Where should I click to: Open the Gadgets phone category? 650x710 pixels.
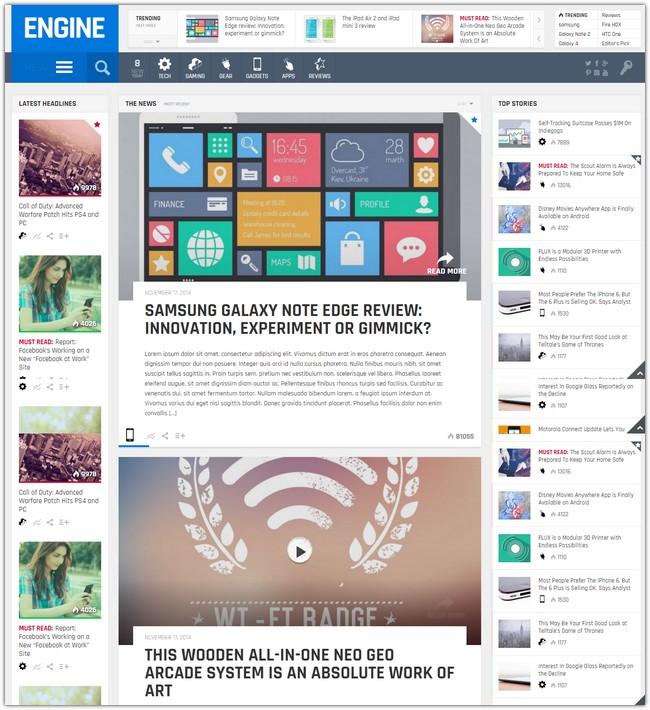(x=257, y=68)
